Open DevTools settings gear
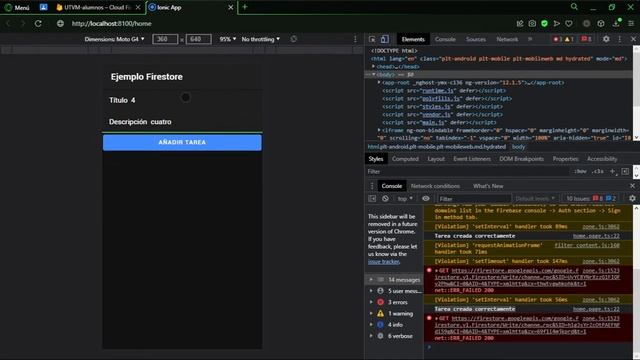This screenshot has width=640, height=360. [x=606, y=39]
